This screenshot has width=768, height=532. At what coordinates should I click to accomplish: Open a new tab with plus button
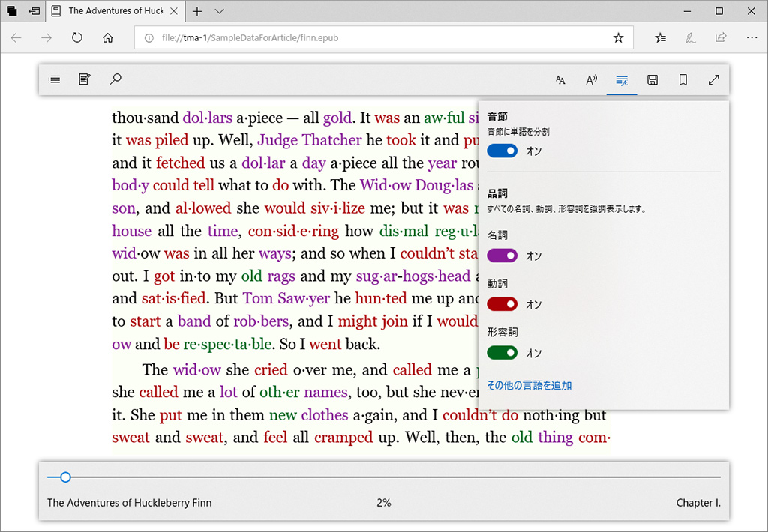tap(197, 11)
